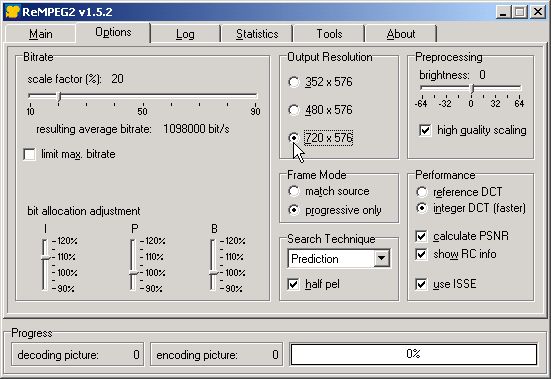This screenshot has height=379, width=551.
Task: Enable the limit max. bitrate checkbox
Action: pyautogui.click(x=30, y=154)
